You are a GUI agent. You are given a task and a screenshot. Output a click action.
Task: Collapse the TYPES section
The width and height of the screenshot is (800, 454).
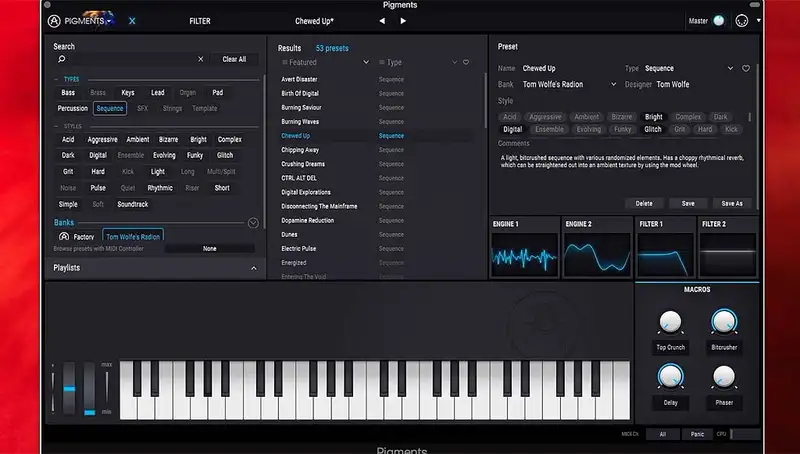coord(56,80)
